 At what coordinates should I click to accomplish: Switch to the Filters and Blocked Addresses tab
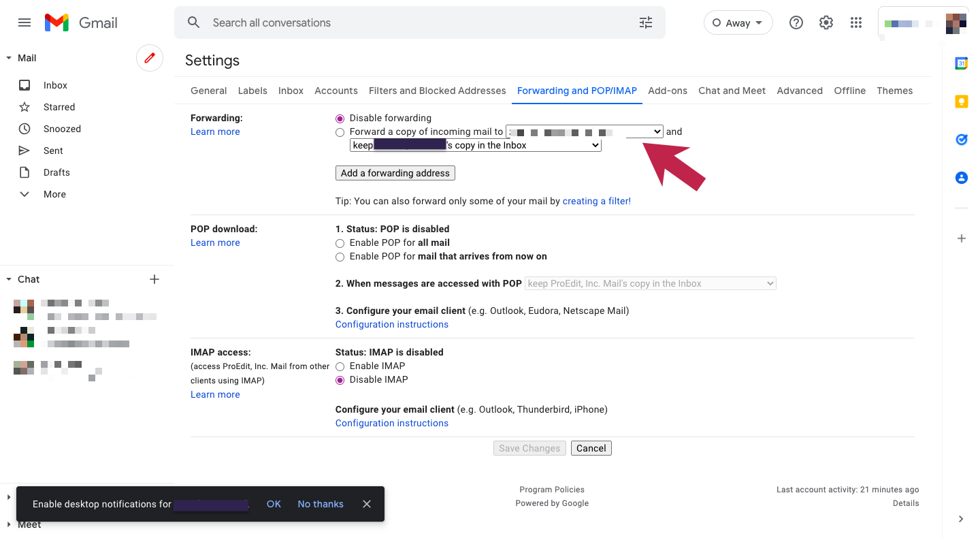437,91
